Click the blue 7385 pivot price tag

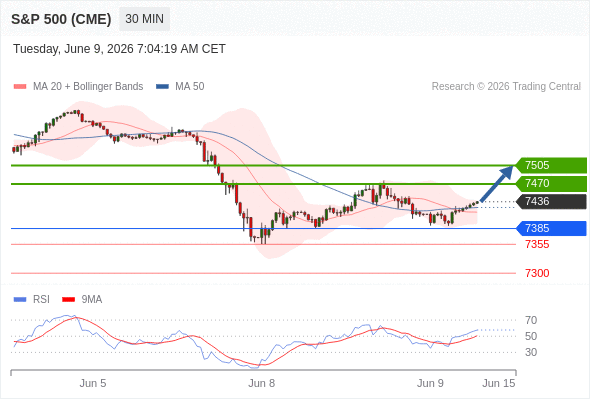551,228
